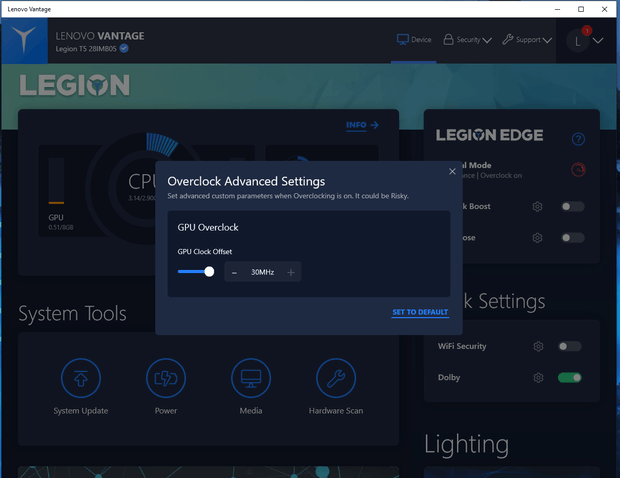Image resolution: width=620 pixels, height=478 pixels.
Task: Click the verified device checkmark badge
Action: [x=124, y=49]
